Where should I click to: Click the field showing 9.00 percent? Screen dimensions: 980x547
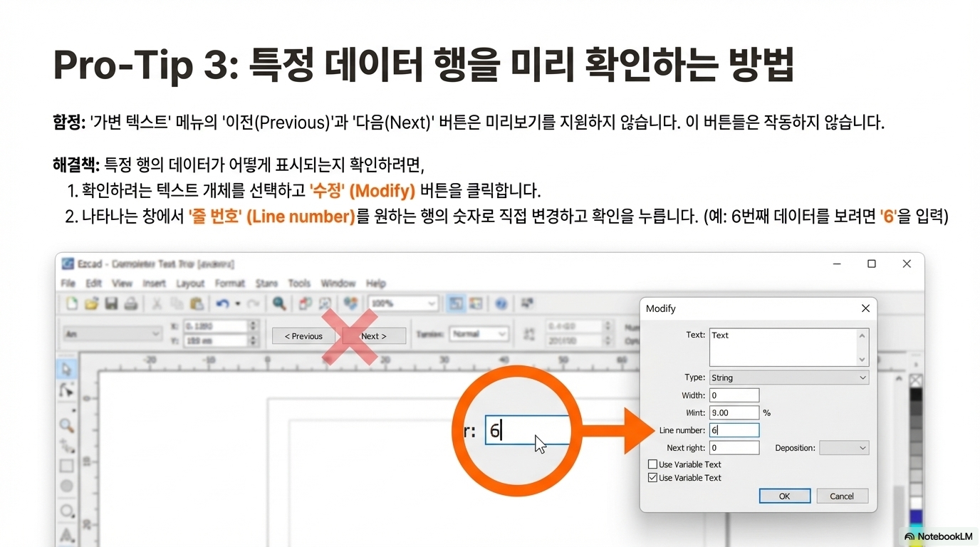pos(734,412)
